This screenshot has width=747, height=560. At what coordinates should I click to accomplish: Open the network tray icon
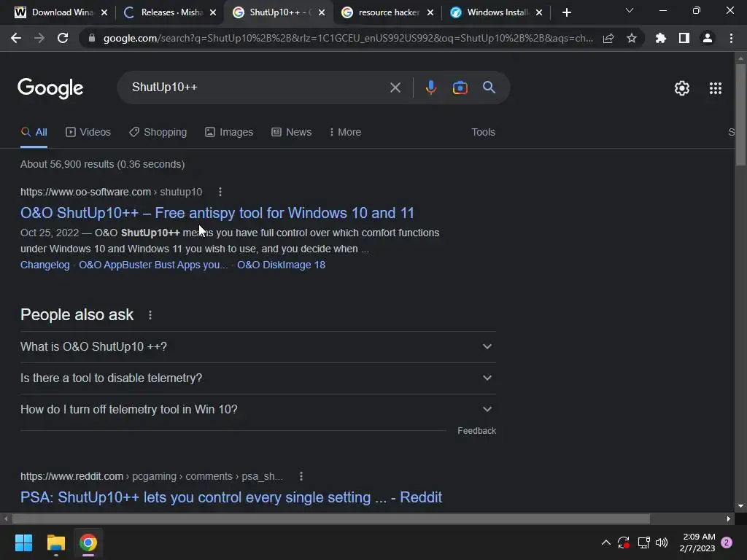[x=643, y=542]
